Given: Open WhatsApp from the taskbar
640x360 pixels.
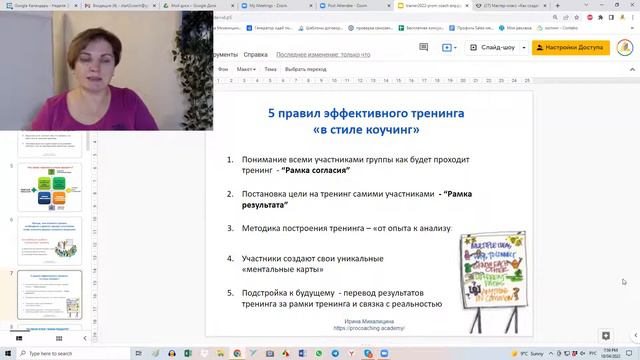Looking at the screenshot, I should tap(318, 353).
